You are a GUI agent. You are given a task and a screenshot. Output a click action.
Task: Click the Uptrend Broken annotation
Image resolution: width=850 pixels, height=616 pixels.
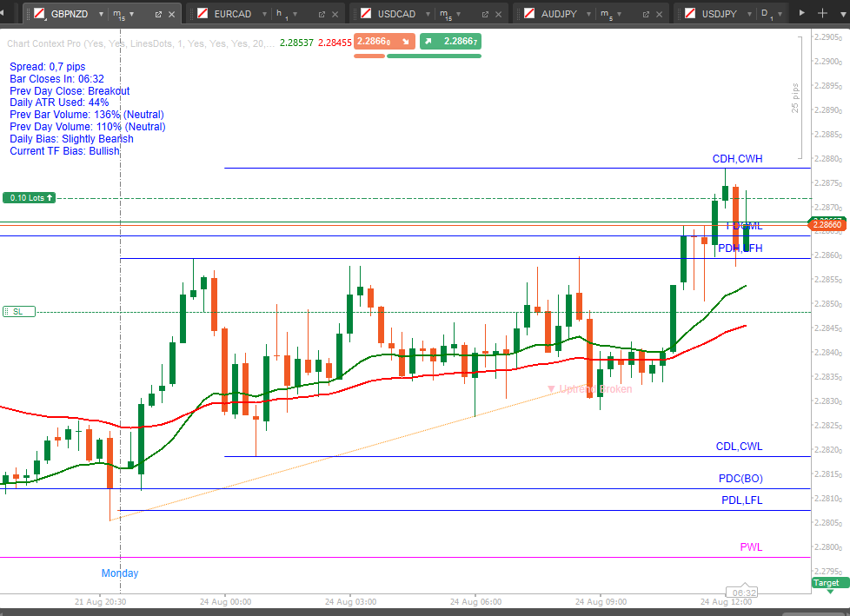[x=590, y=389]
